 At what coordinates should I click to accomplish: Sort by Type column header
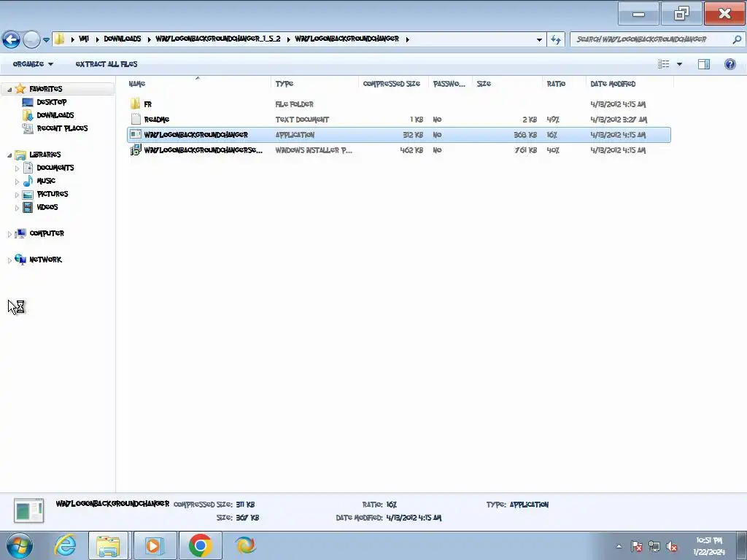pos(315,84)
